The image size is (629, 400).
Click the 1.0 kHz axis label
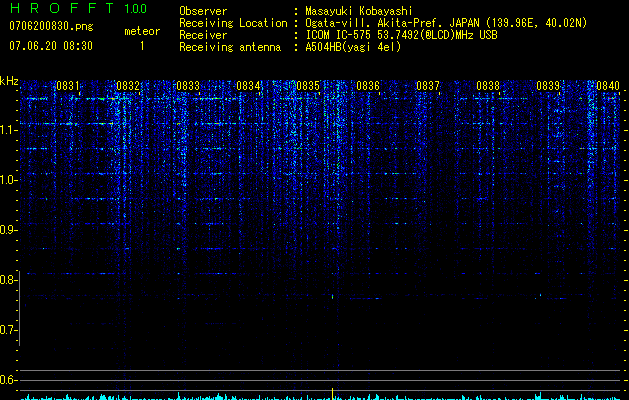8,180
